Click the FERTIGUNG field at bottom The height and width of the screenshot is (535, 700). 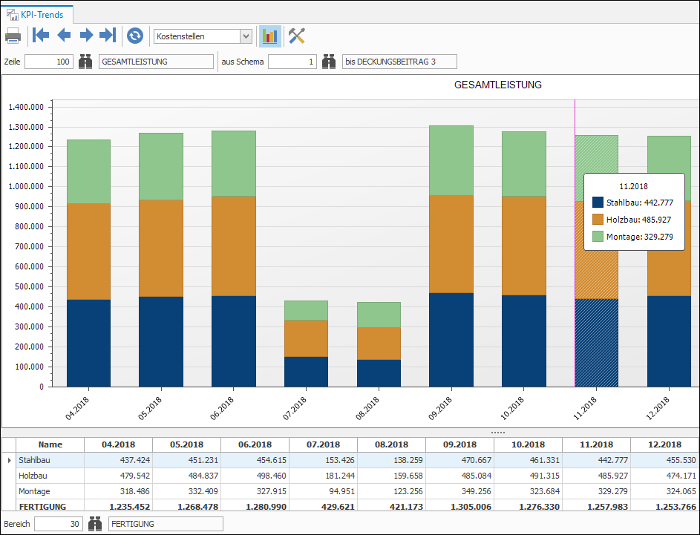(x=166, y=524)
